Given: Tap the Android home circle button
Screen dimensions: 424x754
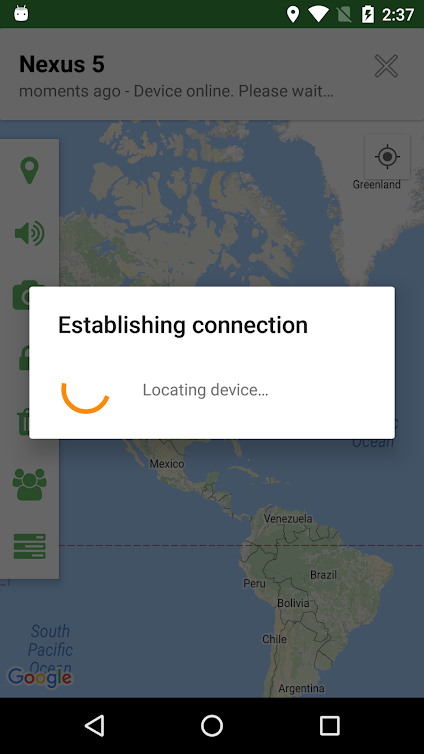Looking at the screenshot, I should pos(212,725).
